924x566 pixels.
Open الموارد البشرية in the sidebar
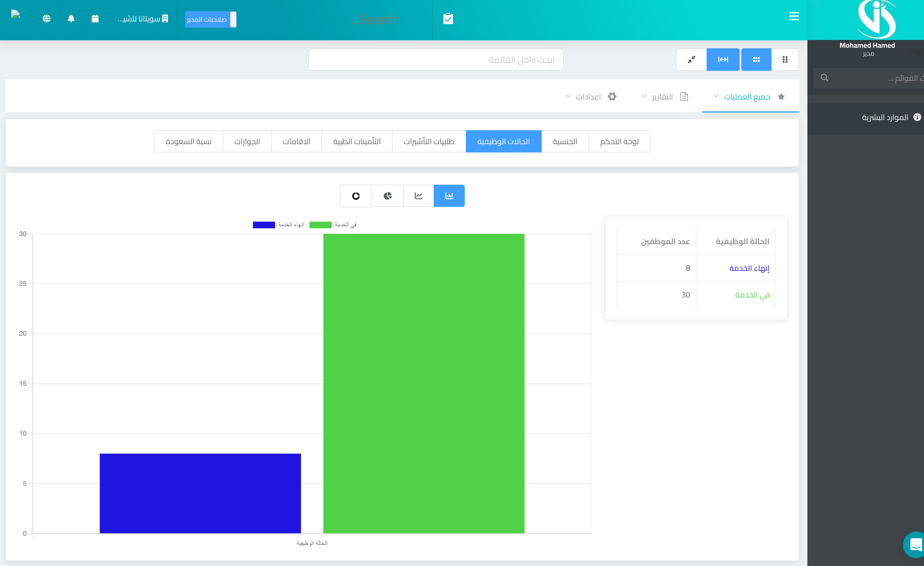885,117
